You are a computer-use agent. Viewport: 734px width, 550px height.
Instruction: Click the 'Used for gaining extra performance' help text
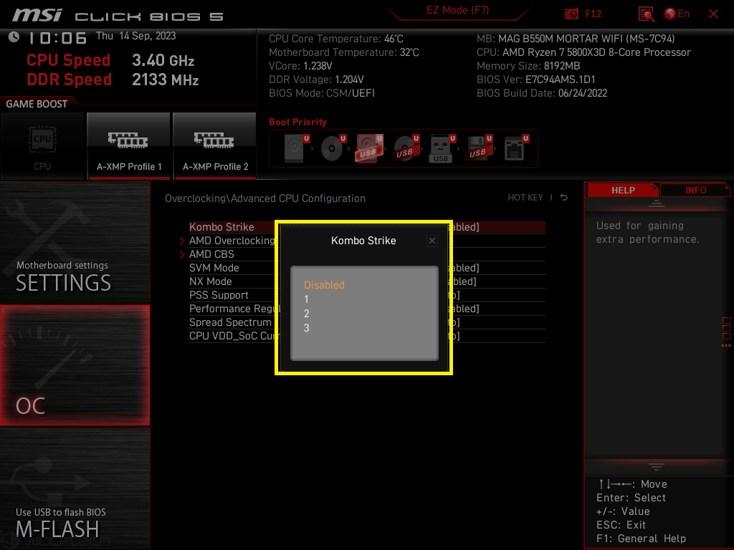point(648,233)
